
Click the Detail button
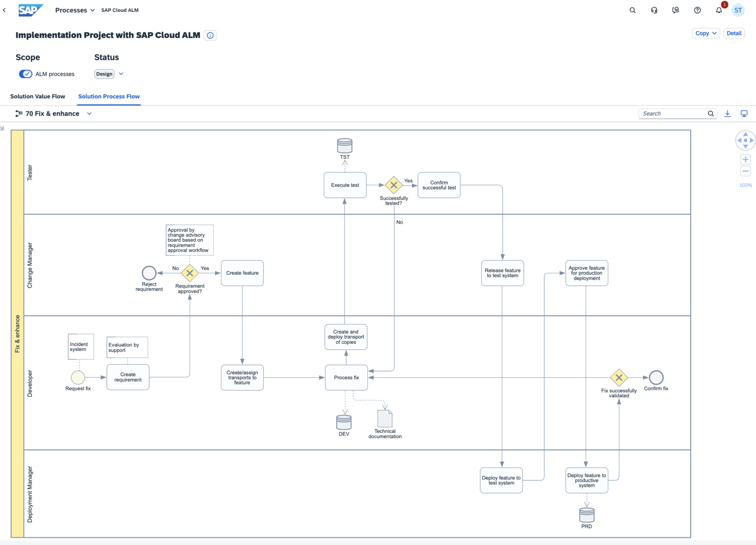coord(734,33)
